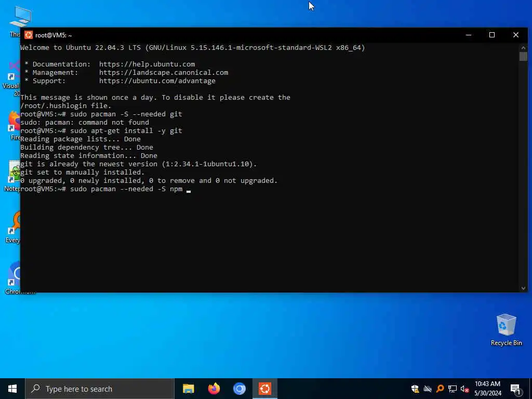The image size is (532, 399).
Task: Click the https://help.ubuntu.com URL text
Action: pyautogui.click(x=147, y=64)
